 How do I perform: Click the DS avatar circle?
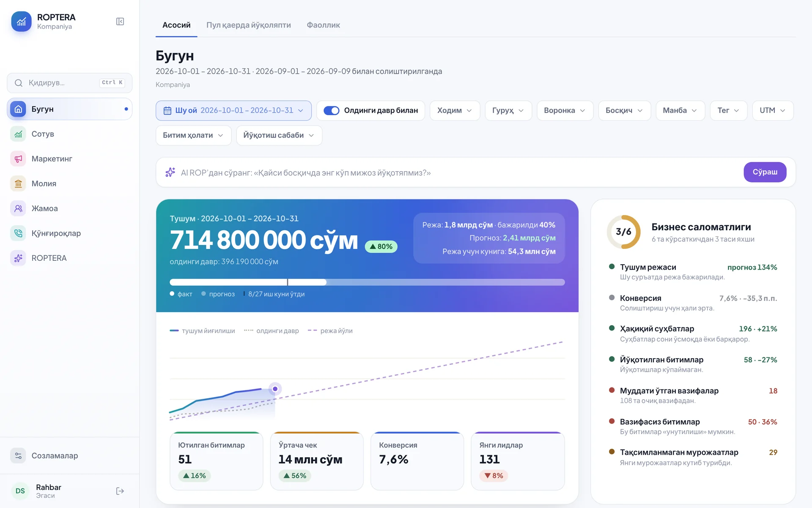(x=20, y=491)
